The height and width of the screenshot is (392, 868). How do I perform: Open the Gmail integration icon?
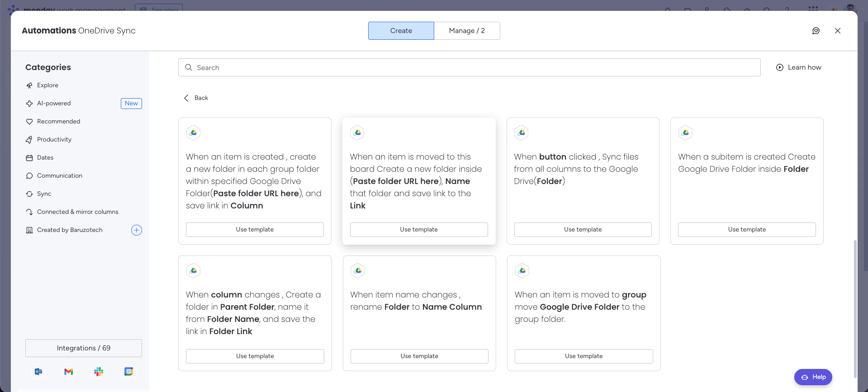69,372
